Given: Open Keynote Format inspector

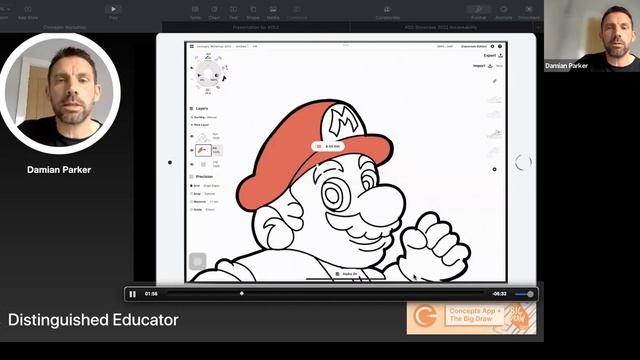Looking at the screenshot, I should tap(479, 9).
